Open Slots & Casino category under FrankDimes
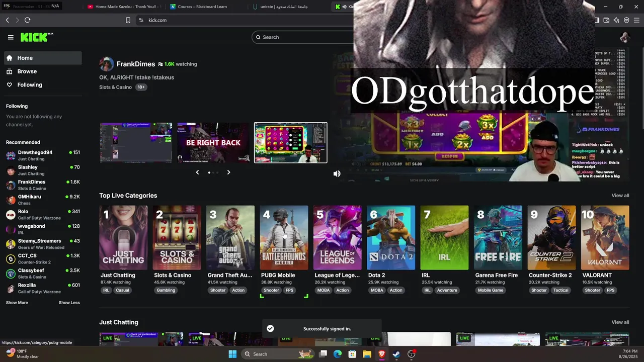Screen dimensions: 644x362 pyautogui.click(x=115, y=87)
